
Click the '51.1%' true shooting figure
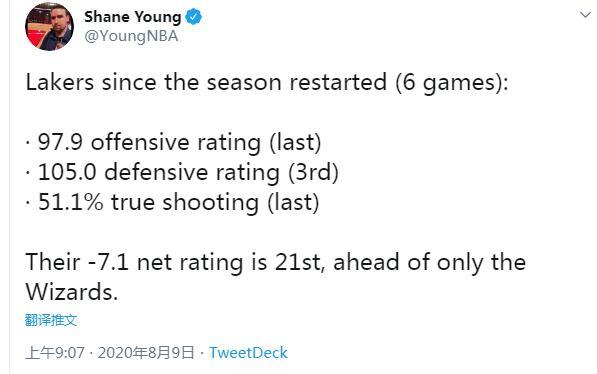click(70, 202)
